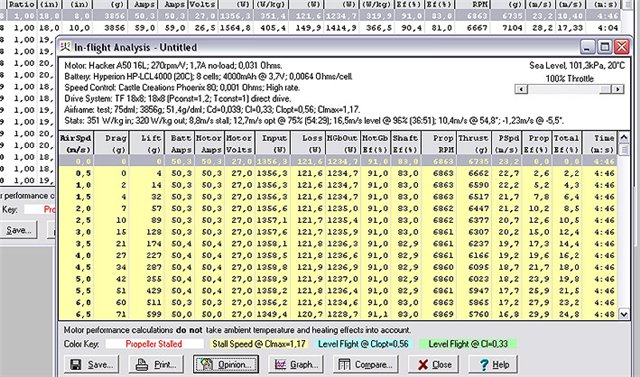
Task: Click the Loss (W) column header
Action: [309, 144]
